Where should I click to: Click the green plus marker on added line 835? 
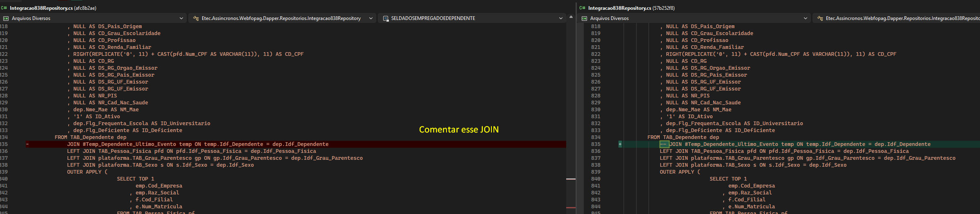(620, 144)
